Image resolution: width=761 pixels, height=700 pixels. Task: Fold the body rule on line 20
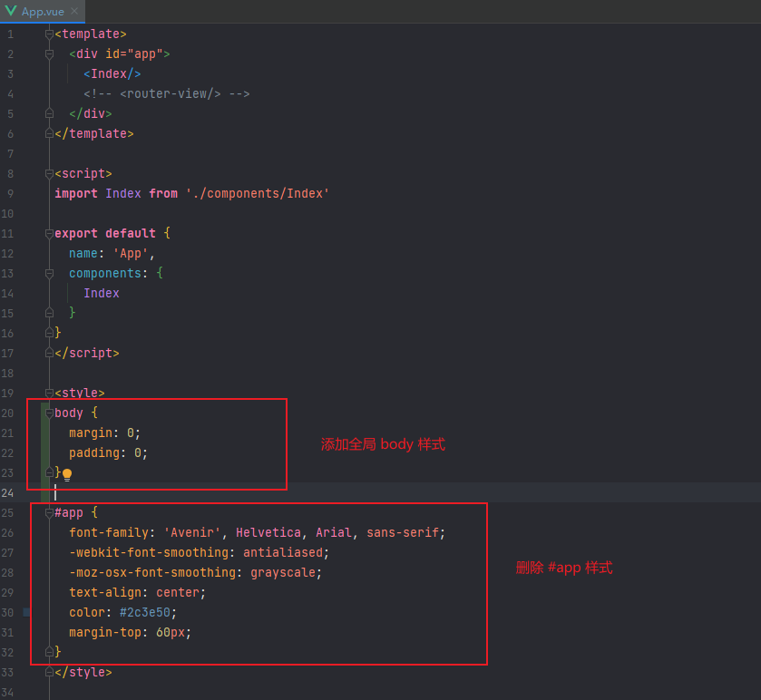[x=49, y=413]
